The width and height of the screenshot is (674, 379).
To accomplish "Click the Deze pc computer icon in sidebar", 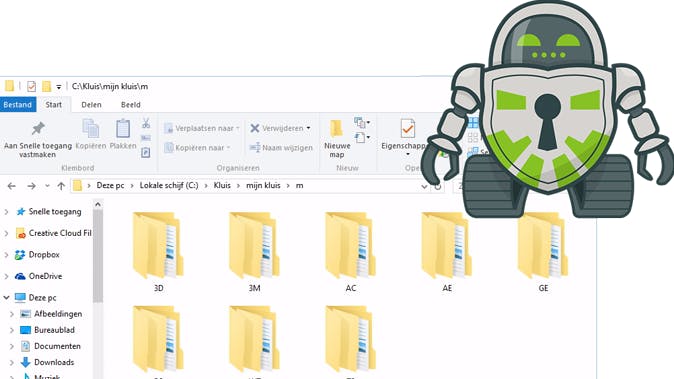I will pyautogui.click(x=20, y=297).
